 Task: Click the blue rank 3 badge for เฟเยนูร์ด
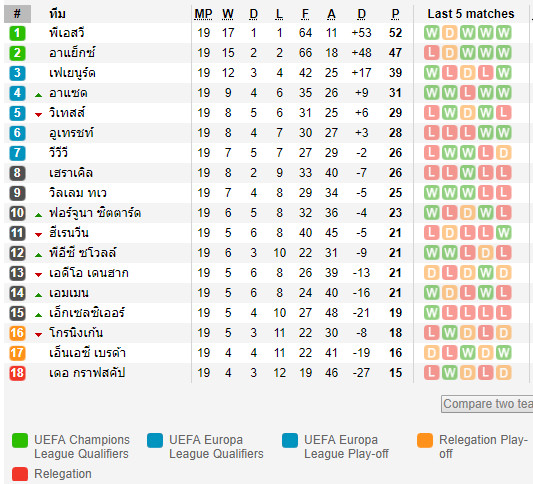[x=17, y=73]
